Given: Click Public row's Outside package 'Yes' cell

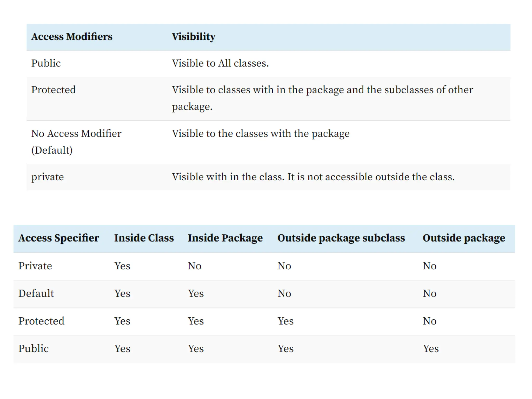Looking at the screenshot, I should tap(431, 349).
